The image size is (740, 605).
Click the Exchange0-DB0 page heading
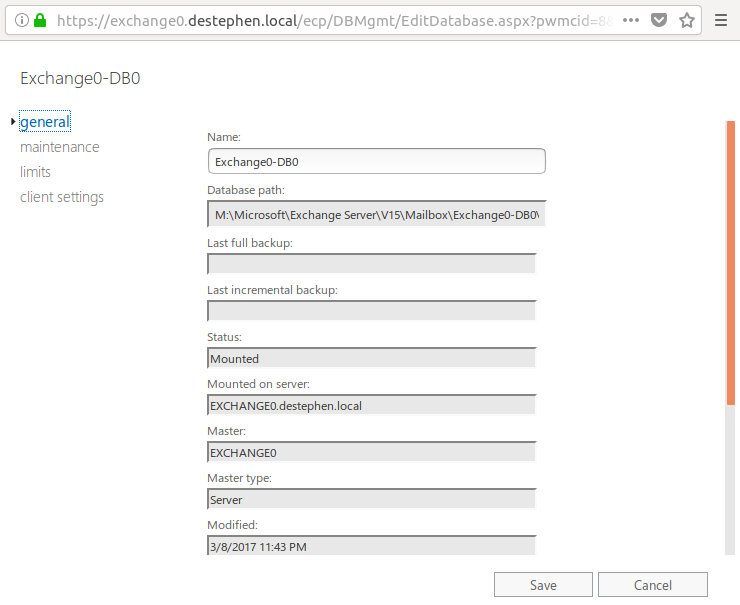point(80,78)
